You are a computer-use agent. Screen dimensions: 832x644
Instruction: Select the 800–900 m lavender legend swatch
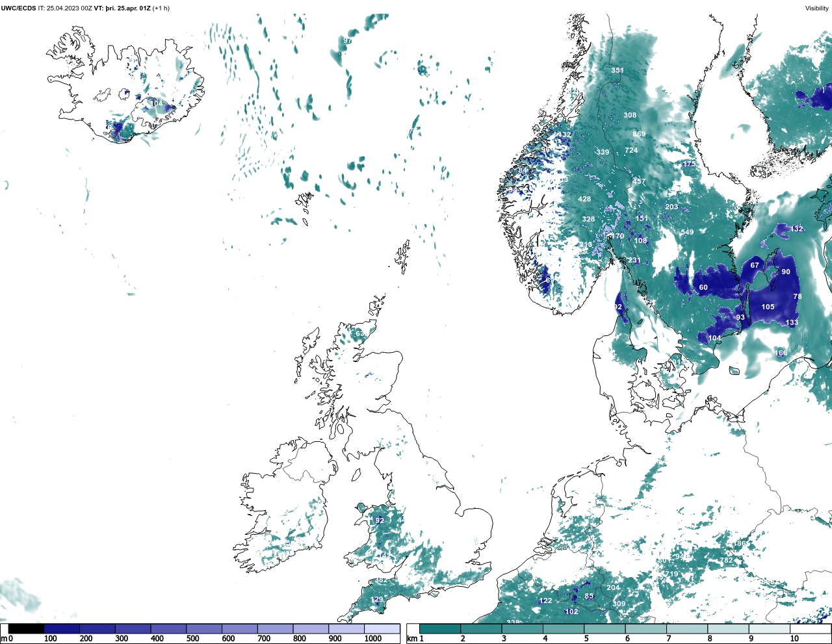coord(311,628)
